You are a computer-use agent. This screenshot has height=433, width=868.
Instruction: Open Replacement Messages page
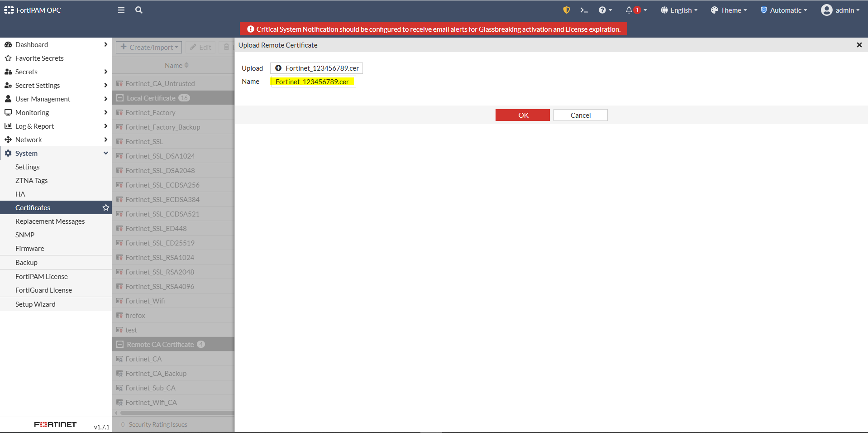[x=56, y=221]
